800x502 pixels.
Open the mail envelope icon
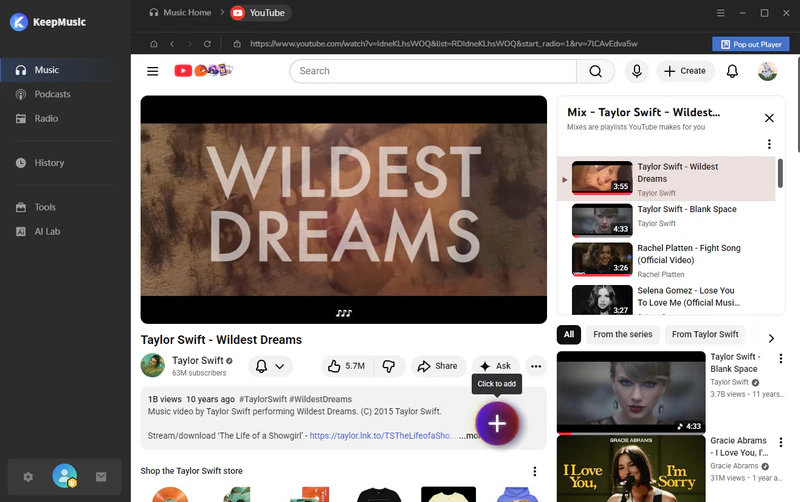tap(101, 477)
